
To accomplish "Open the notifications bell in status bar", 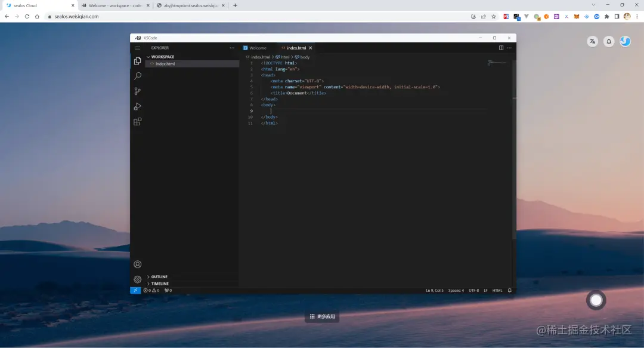I will pos(510,291).
